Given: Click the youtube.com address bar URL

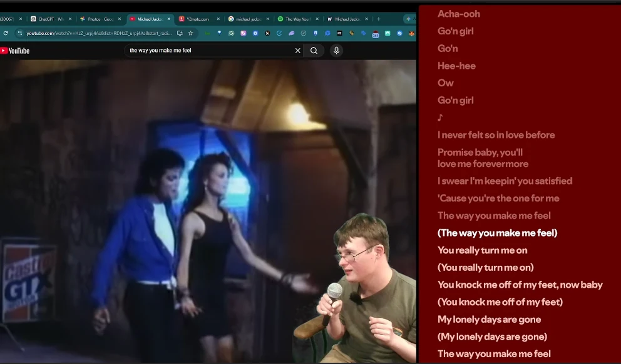Looking at the screenshot, I should (99, 33).
